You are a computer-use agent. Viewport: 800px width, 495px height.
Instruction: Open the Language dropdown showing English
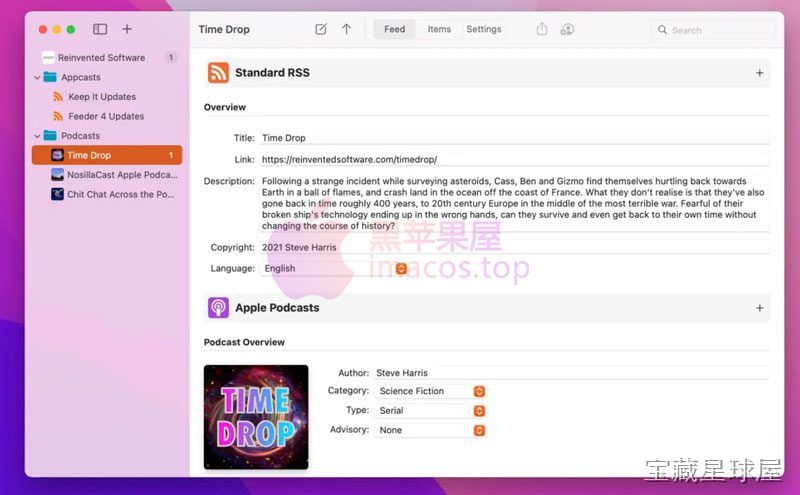click(334, 268)
